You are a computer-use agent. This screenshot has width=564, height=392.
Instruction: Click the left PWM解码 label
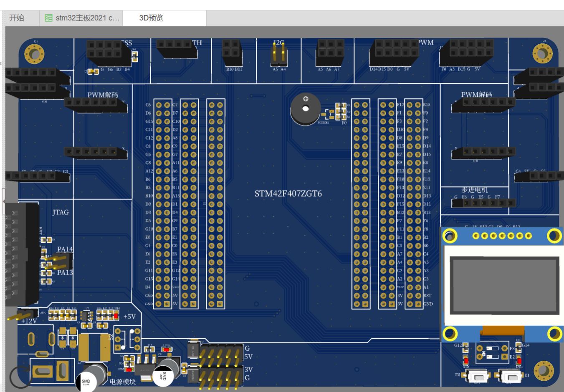pyautogui.click(x=103, y=95)
